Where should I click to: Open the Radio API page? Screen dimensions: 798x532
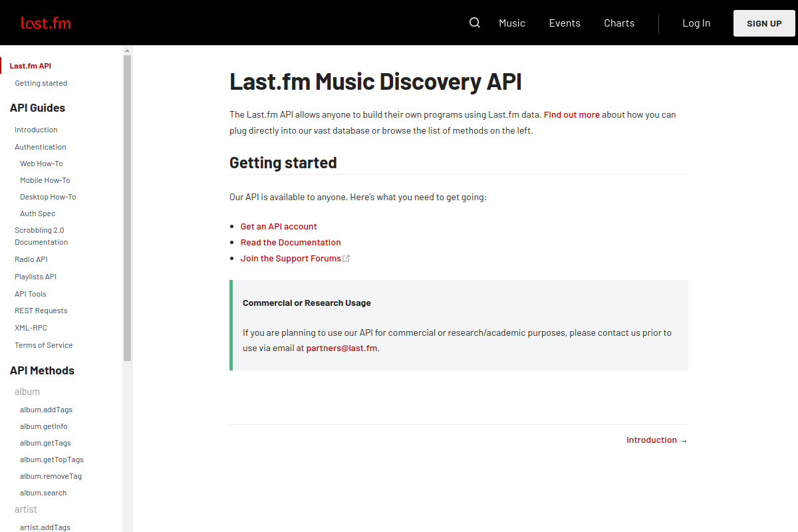(31, 259)
